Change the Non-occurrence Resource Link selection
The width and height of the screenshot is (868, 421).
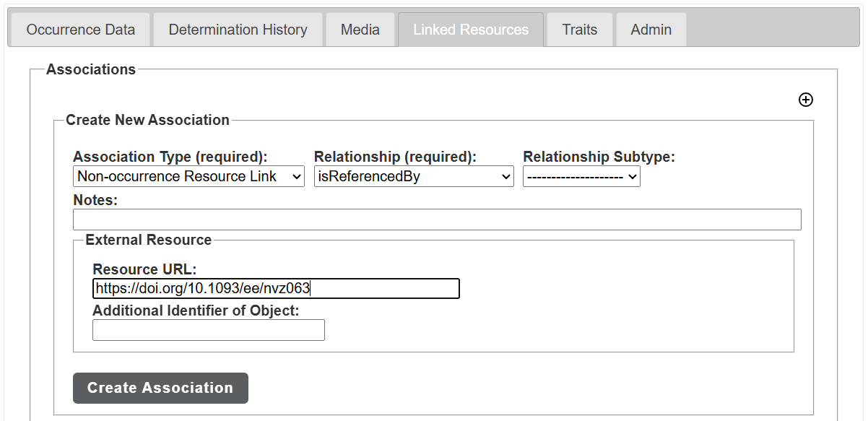click(188, 176)
